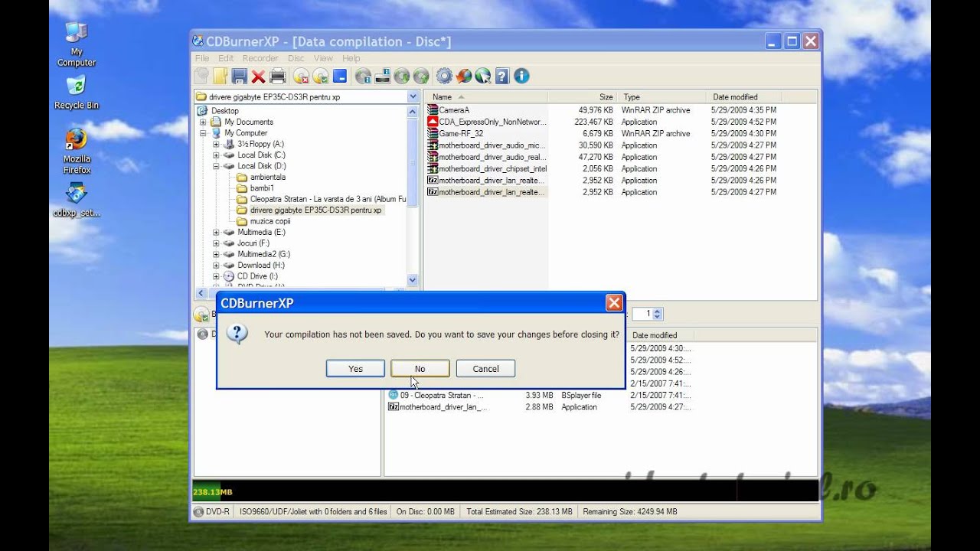Click Cancel in the CDBurnerXP dialog
This screenshot has height=551, width=980.
(485, 369)
